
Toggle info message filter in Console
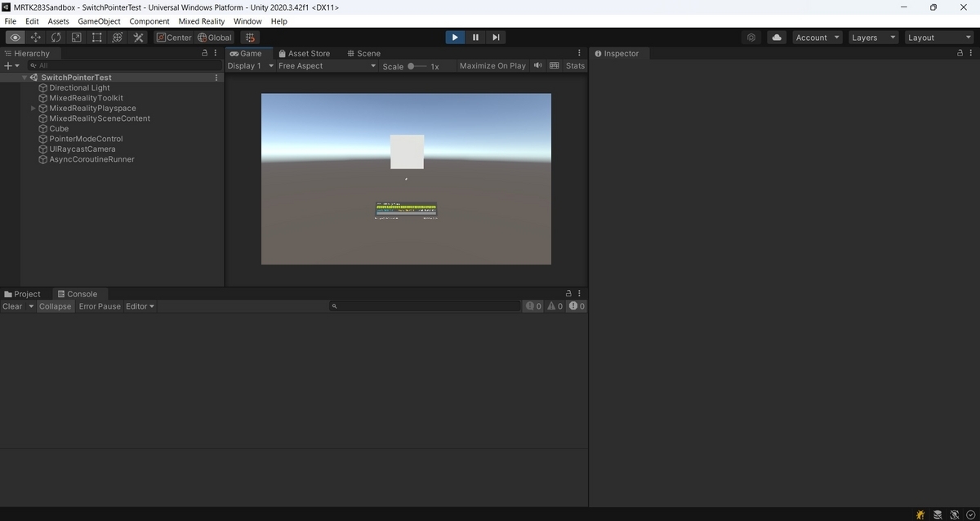point(533,306)
